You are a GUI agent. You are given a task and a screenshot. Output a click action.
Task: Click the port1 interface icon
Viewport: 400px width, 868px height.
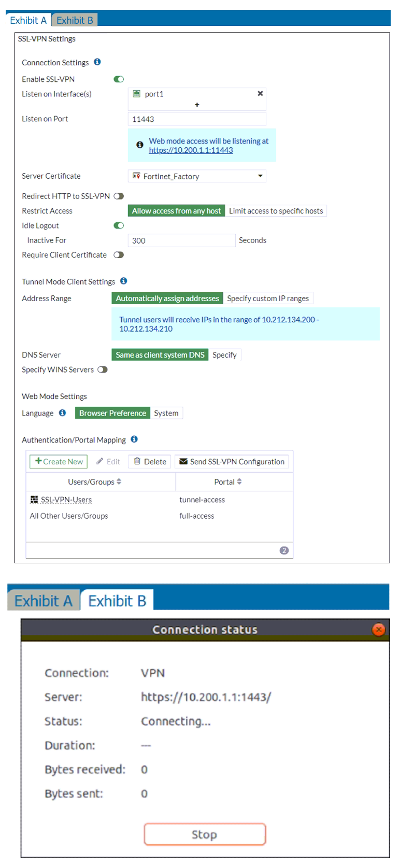click(137, 94)
